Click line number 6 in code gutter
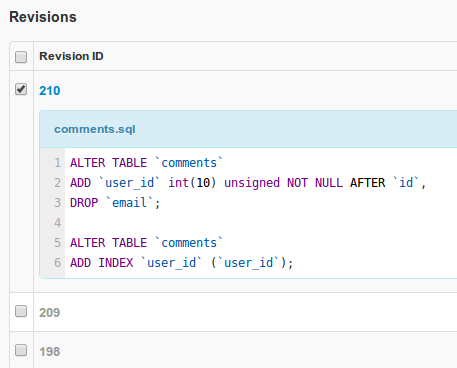The height and width of the screenshot is (368, 457). click(58, 263)
